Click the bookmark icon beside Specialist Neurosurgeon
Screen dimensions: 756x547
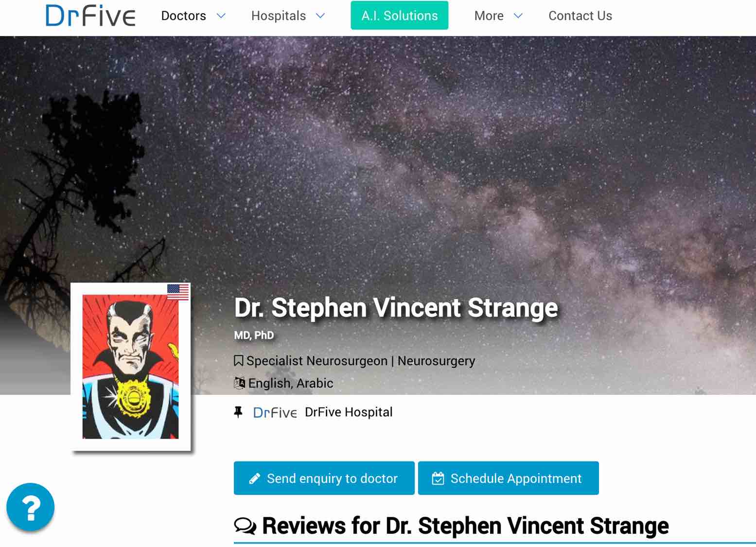tap(238, 361)
